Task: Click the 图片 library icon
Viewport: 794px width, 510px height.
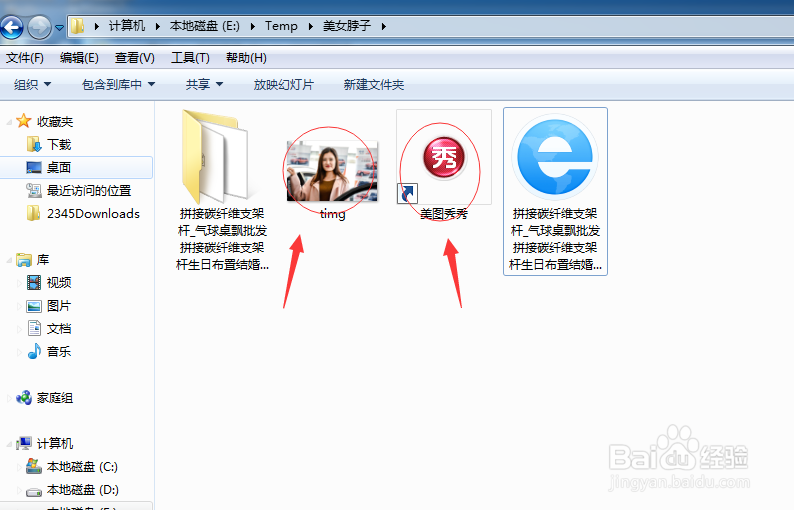Action: pos(34,306)
